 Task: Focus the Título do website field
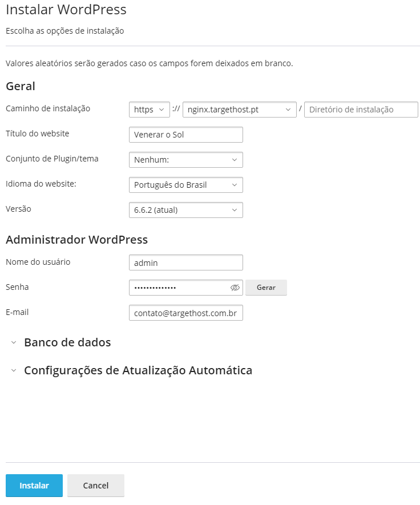(x=186, y=135)
